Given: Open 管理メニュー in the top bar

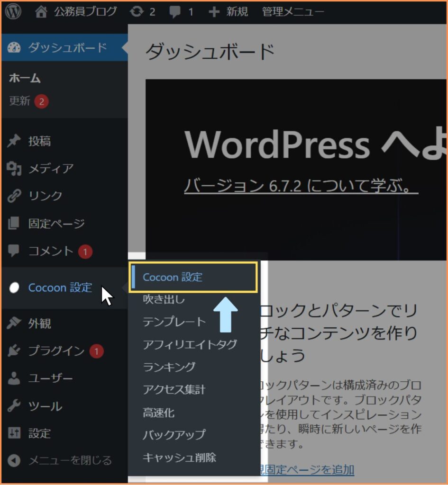Looking at the screenshot, I should pos(293,12).
